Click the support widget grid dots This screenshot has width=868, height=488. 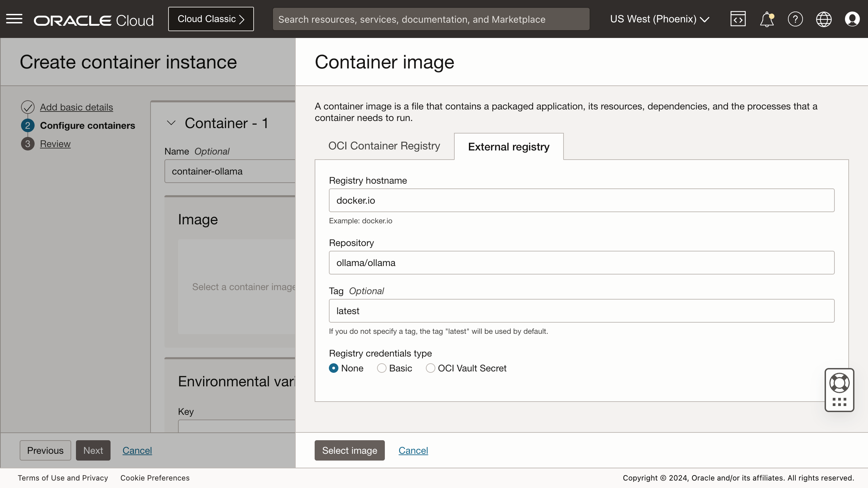tap(840, 402)
